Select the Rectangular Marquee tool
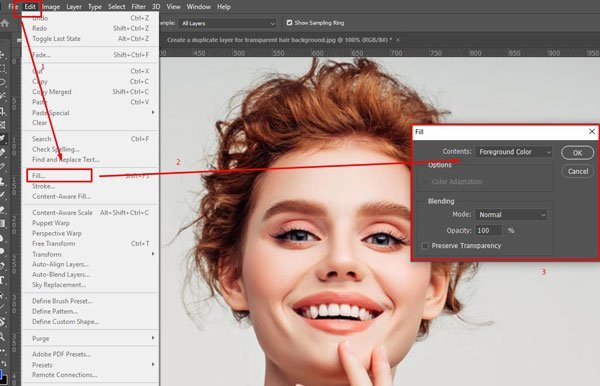The height and width of the screenshot is (386, 600). pos(3,69)
